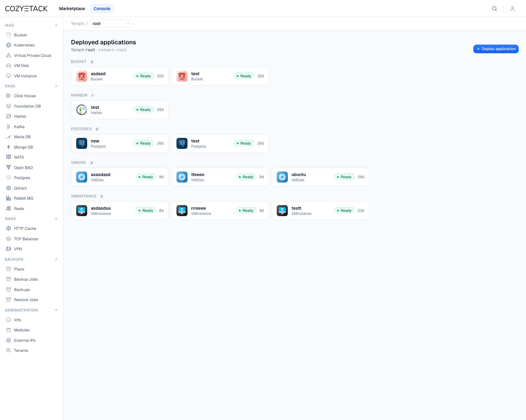The width and height of the screenshot is (526, 420).
Task: Click the VMINSTANCE group heading
Action: 83,196
